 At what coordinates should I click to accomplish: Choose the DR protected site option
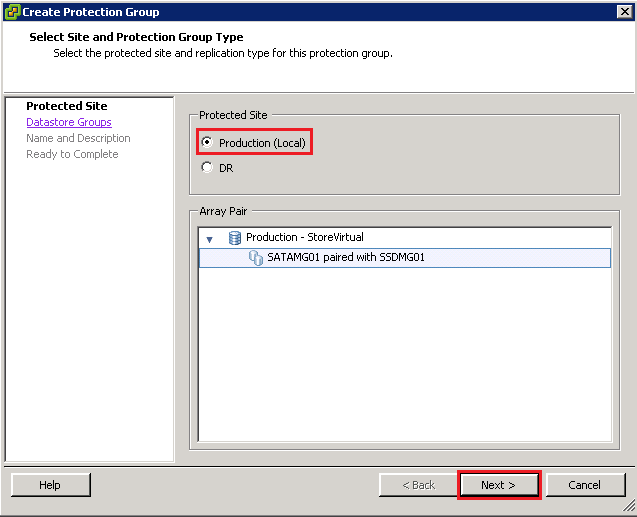pyautogui.click(x=207, y=168)
